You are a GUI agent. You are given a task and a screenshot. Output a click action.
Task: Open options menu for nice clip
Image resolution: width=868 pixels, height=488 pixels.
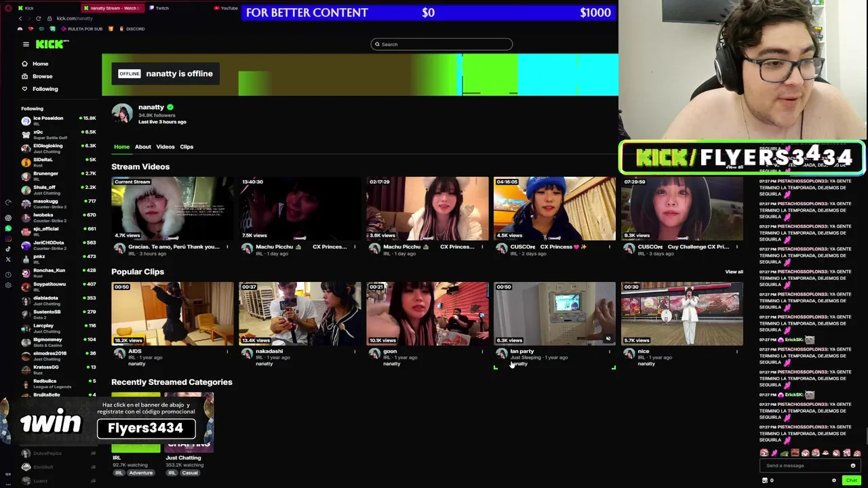click(737, 352)
